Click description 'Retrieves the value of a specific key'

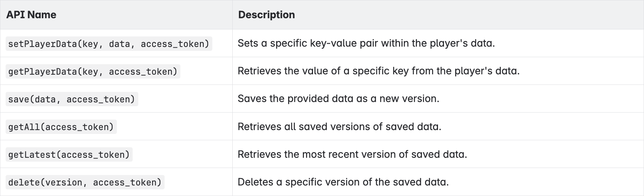378,71
